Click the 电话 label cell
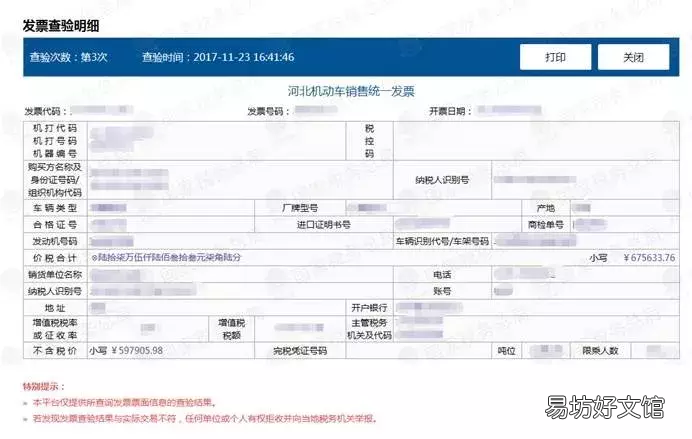The image size is (692, 439). pyautogui.click(x=442, y=274)
